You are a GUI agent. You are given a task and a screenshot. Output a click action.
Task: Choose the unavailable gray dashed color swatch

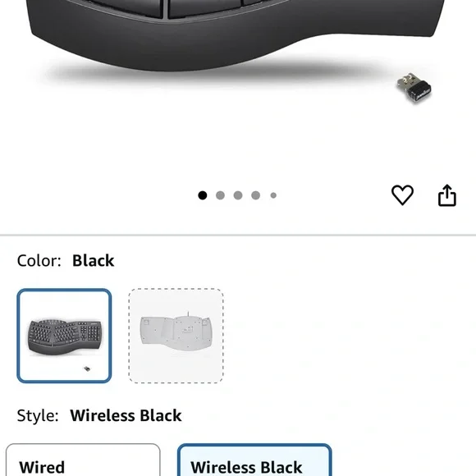coord(176,336)
